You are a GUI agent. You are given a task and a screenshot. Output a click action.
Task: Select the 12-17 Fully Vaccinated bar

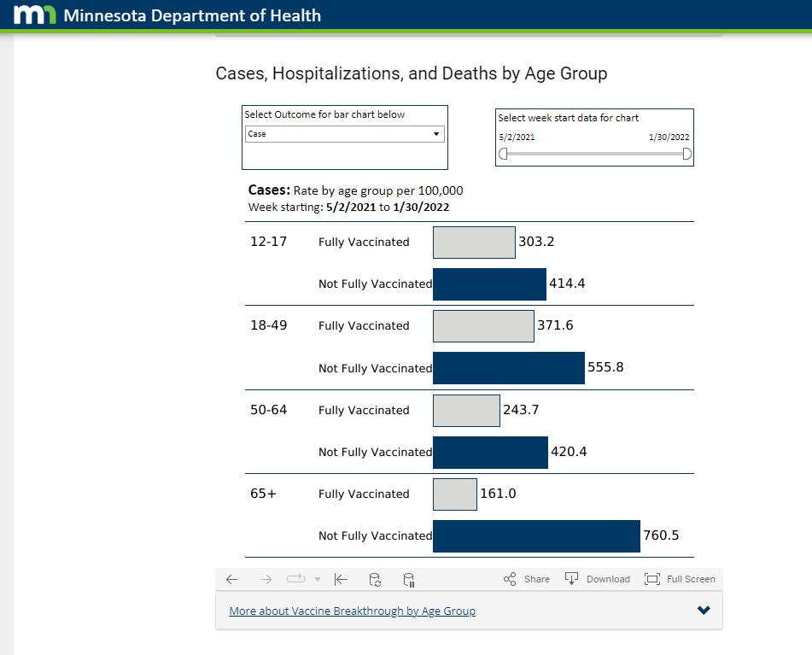point(474,243)
